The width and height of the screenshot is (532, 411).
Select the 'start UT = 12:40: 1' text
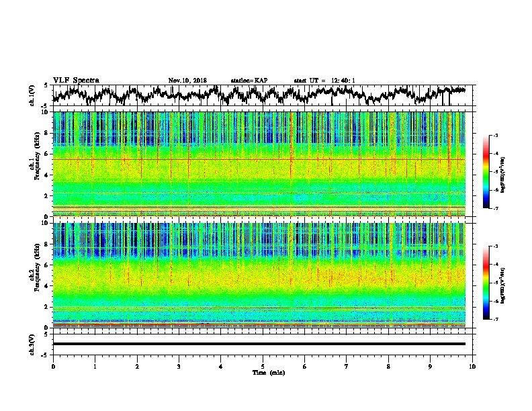324,81
